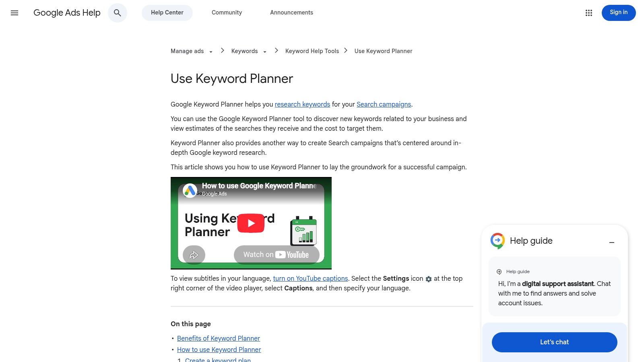Go to Keyword Help Tools breadcrumb
This screenshot has width=644, height=362.
tap(312, 51)
